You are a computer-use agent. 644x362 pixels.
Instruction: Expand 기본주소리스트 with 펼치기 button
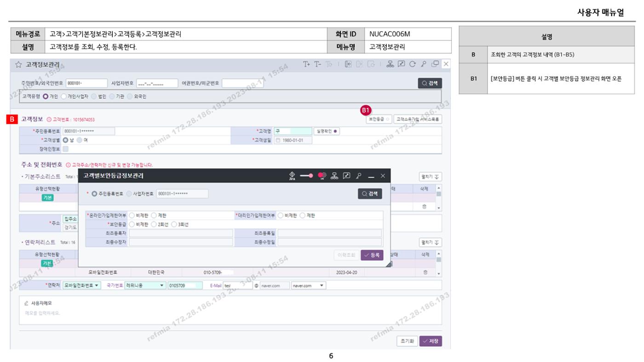coord(431,177)
